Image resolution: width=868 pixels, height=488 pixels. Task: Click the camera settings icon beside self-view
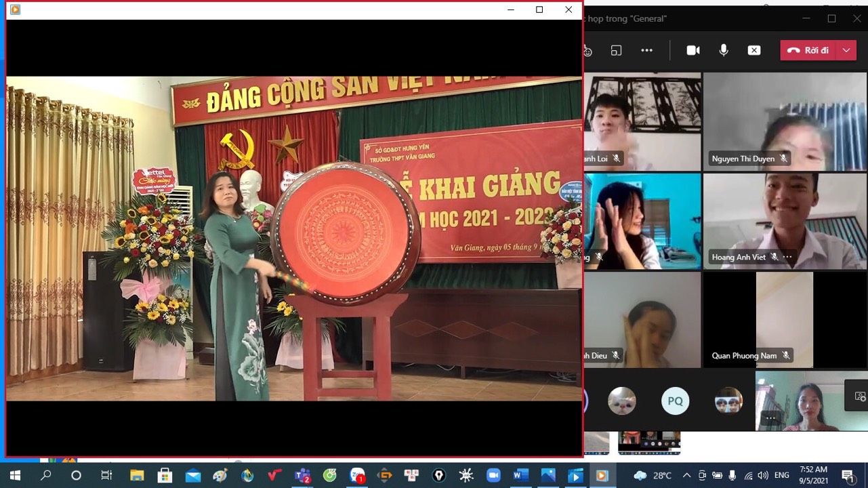pyautogui.click(x=860, y=396)
